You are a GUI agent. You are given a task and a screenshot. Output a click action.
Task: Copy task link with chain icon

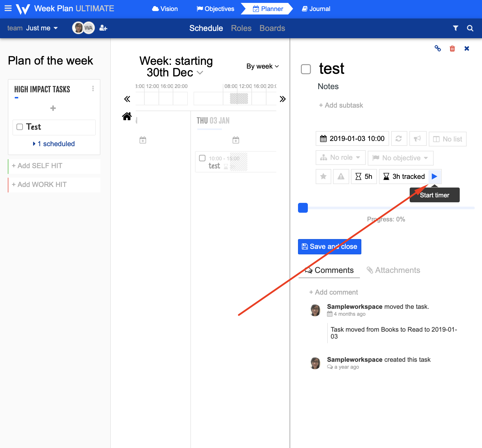438,48
